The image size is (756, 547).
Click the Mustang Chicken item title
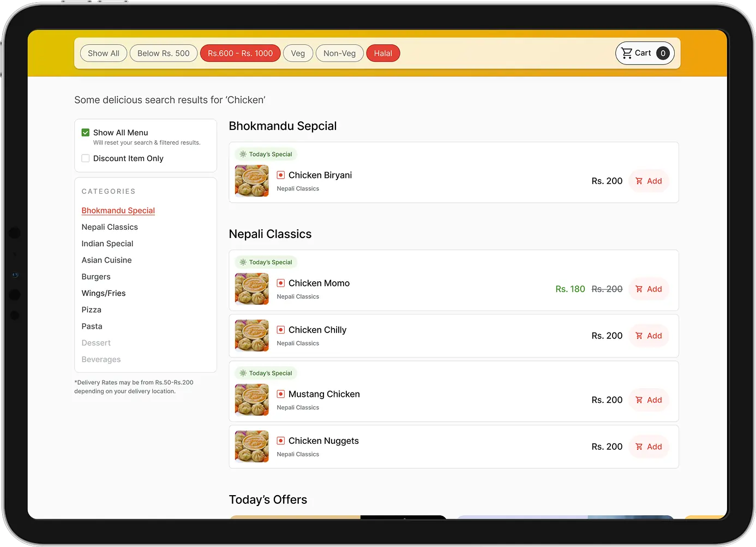[x=324, y=394]
